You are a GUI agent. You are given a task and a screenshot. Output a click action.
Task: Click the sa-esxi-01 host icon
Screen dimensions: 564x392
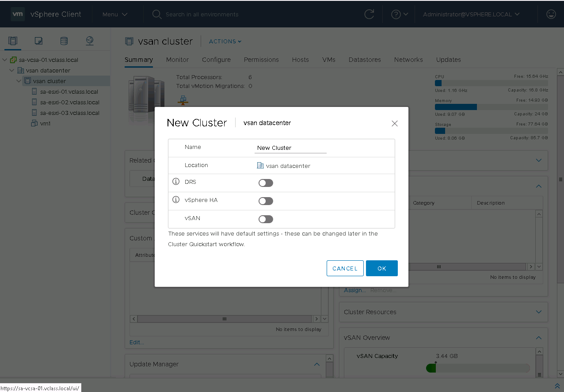pyautogui.click(x=34, y=91)
